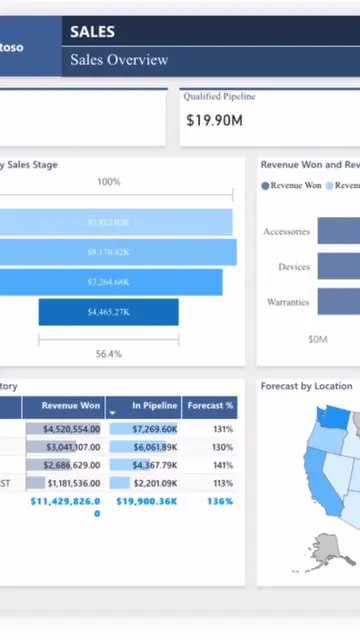Click the 141% forecast cell
This screenshot has width=360, height=640.
[x=223, y=465]
